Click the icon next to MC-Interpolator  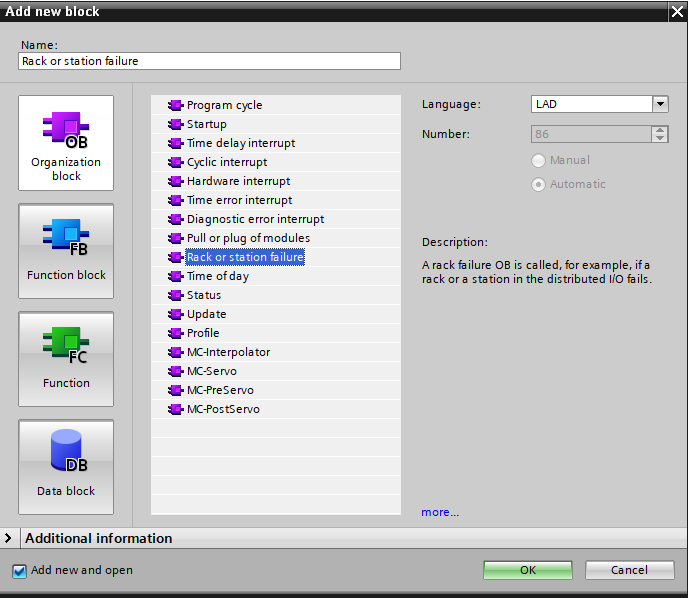[x=176, y=352]
